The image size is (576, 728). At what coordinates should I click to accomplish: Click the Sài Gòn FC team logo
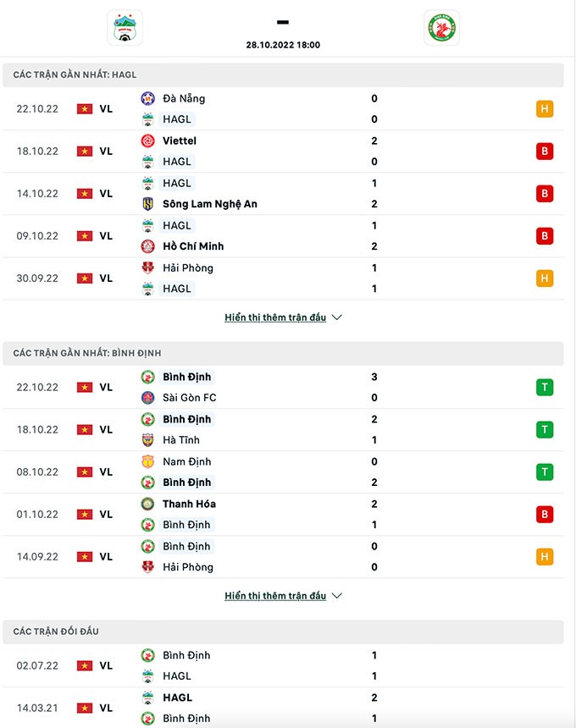(148, 398)
